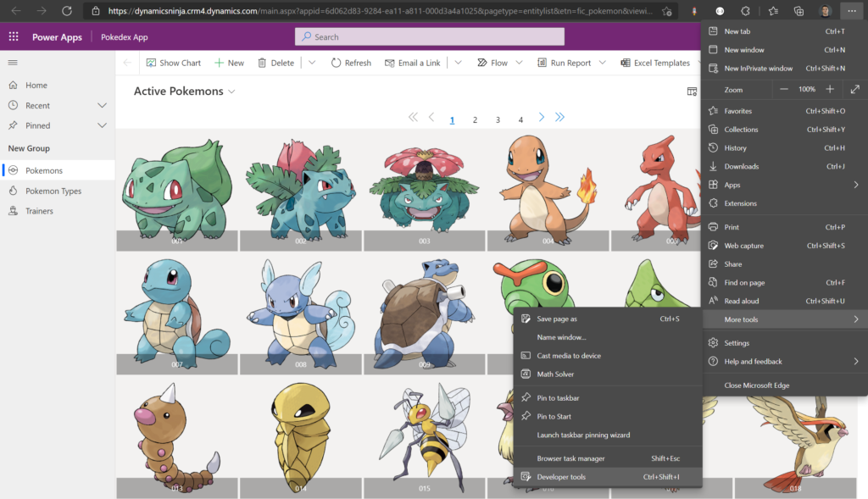Click the browser back arrow
The image size is (868, 499).
point(16,10)
